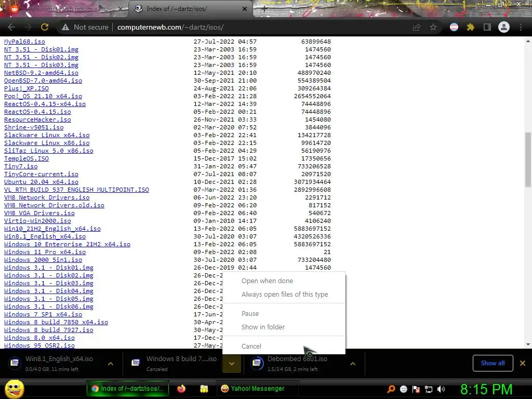Close the downloads bar
Viewport: 532px width, 399px height.
(523, 363)
